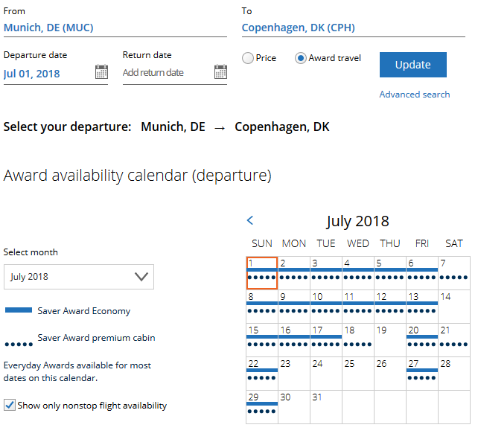Click the To field Copenhagen, DK (CPH)

353,28
